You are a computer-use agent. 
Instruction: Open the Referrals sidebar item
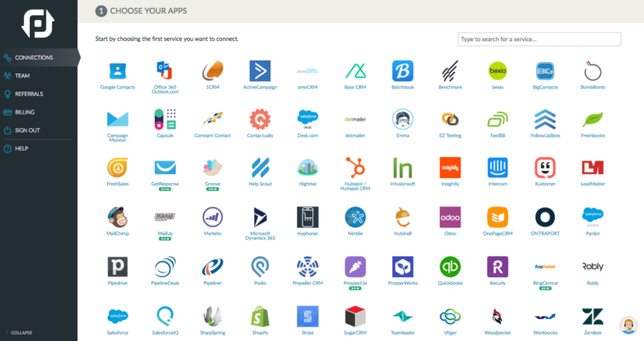coord(29,94)
